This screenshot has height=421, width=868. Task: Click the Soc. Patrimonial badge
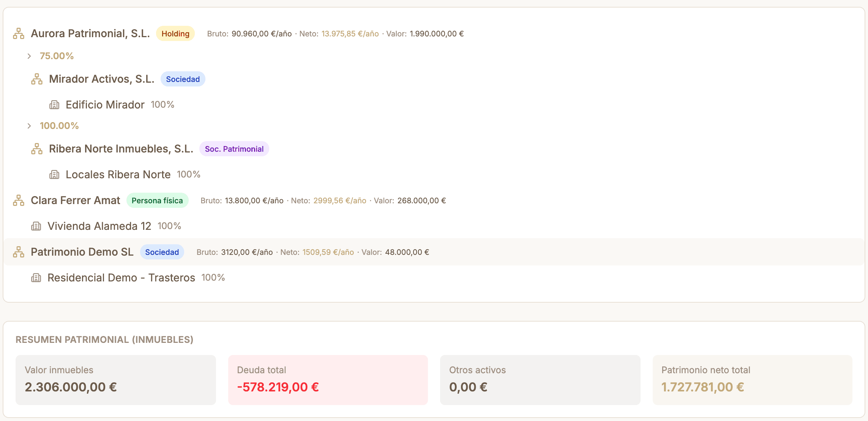[234, 149]
